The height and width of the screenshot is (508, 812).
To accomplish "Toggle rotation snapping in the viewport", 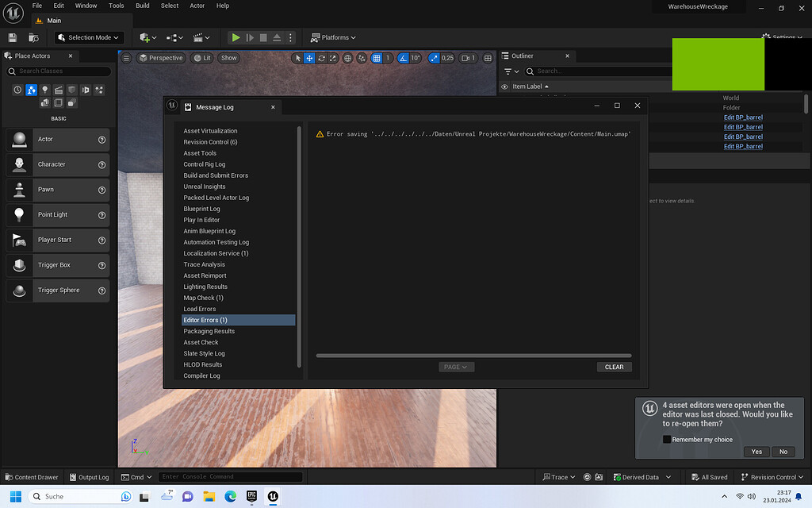I will pyautogui.click(x=402, y=57).
